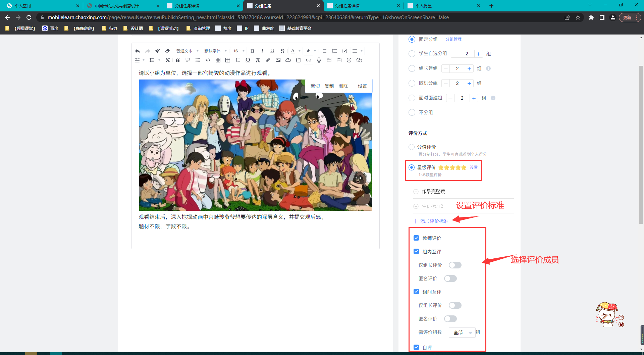Image resolution: width=644 pixels, height=355 pixels.
Task: Click 添加评价标准 to add a criterion
Action: coord(431,221)
